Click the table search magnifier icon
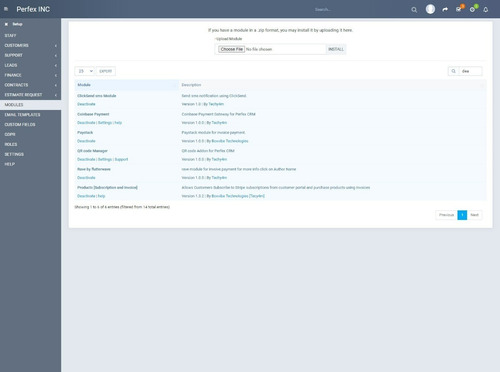The image size is (500, 372). [x=453, y=71]
